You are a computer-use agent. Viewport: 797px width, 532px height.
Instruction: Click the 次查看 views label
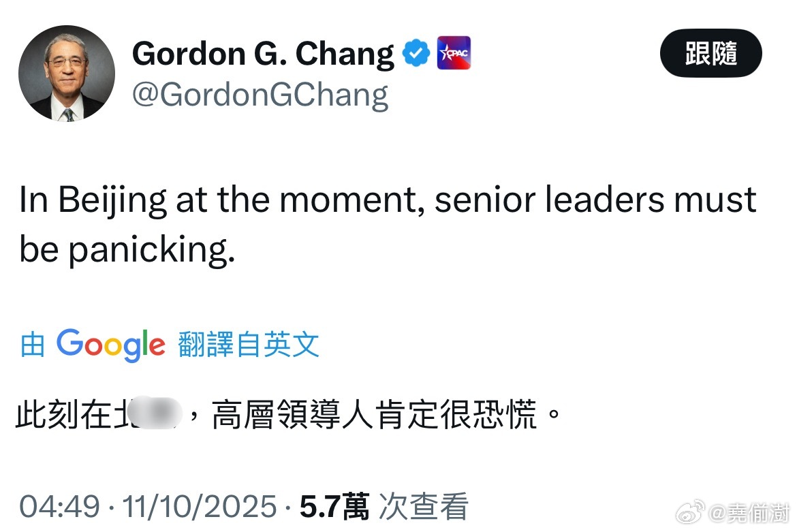tap(423, 507)
